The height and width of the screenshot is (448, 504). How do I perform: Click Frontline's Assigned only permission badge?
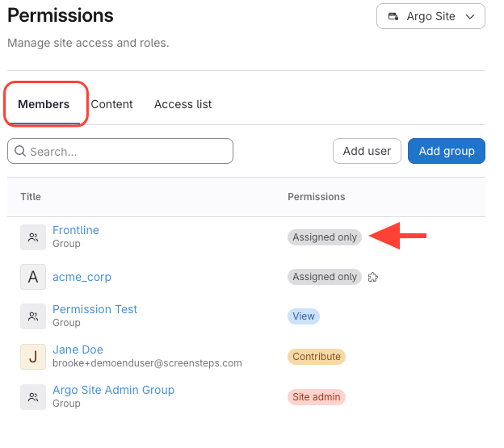click(x=325, y=237)
